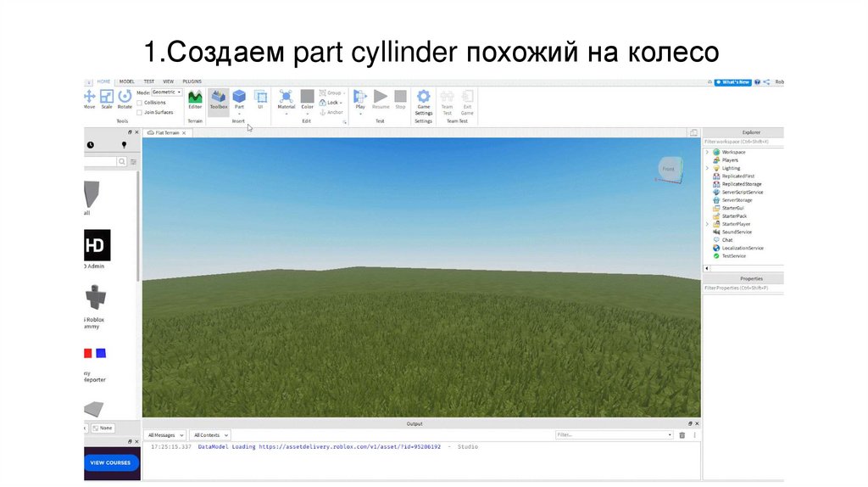Click the share icon in title bar
The height and width of the screenshot is (487, 868).
(x=766, y=82)
